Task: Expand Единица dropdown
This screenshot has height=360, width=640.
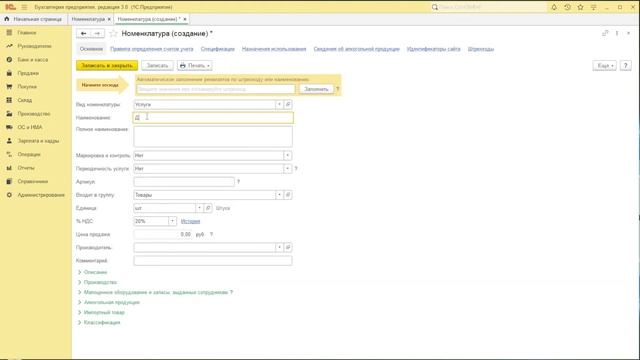Action: tap(199, 208)
